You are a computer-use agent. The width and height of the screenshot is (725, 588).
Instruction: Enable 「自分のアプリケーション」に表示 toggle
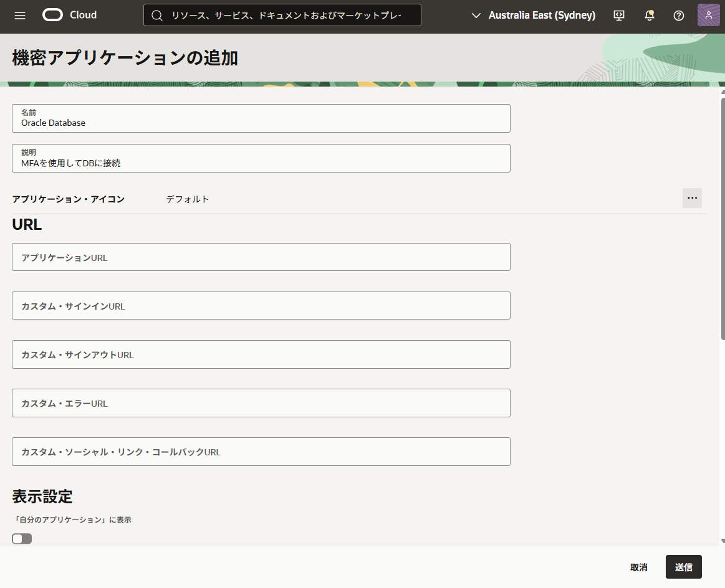21,538
